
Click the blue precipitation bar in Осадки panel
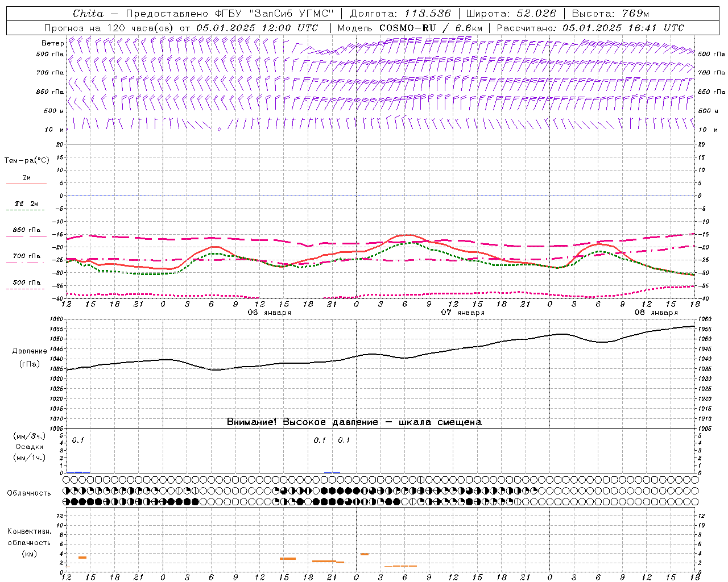pos(78,472)
